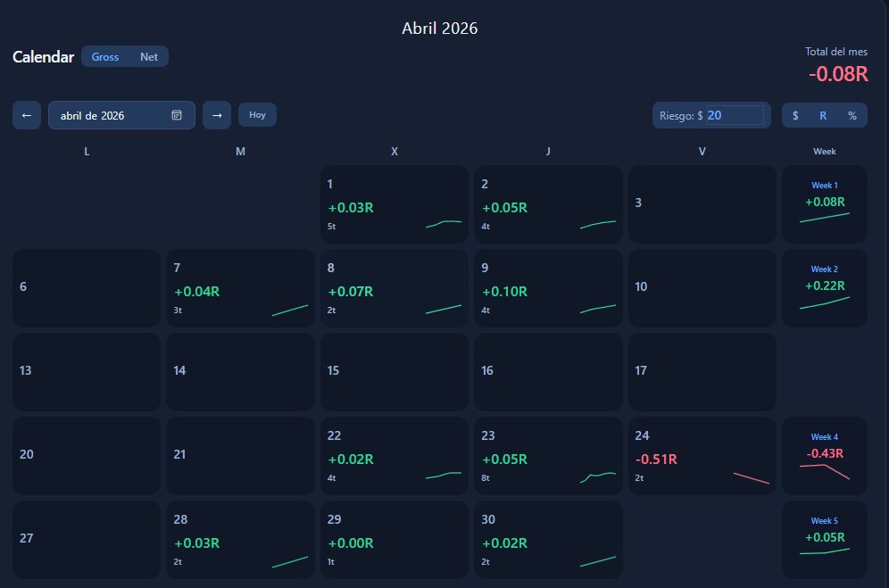Select the empty day 15 cell
The image size is (889, 588).
[x=395, y=372]
